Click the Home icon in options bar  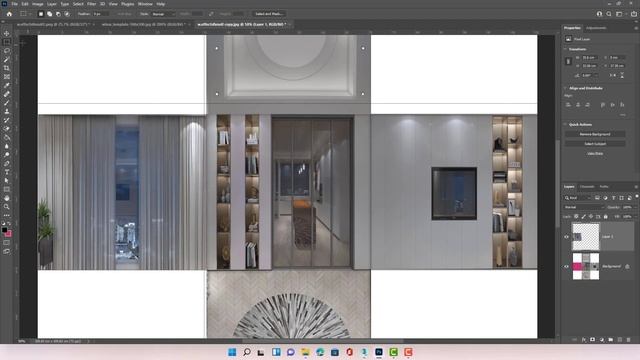pos(9,14)
